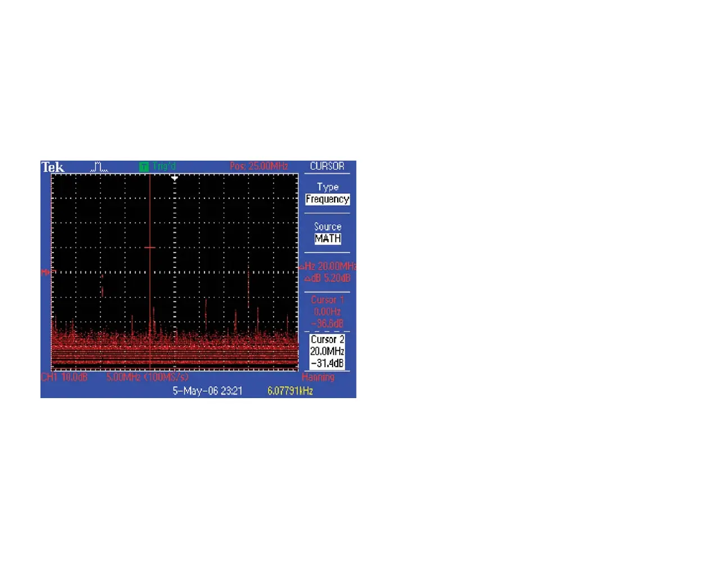Click the Pos: 25.00MHz readout
This screenshot has height=566, width=728.
(x=259, y=166)
